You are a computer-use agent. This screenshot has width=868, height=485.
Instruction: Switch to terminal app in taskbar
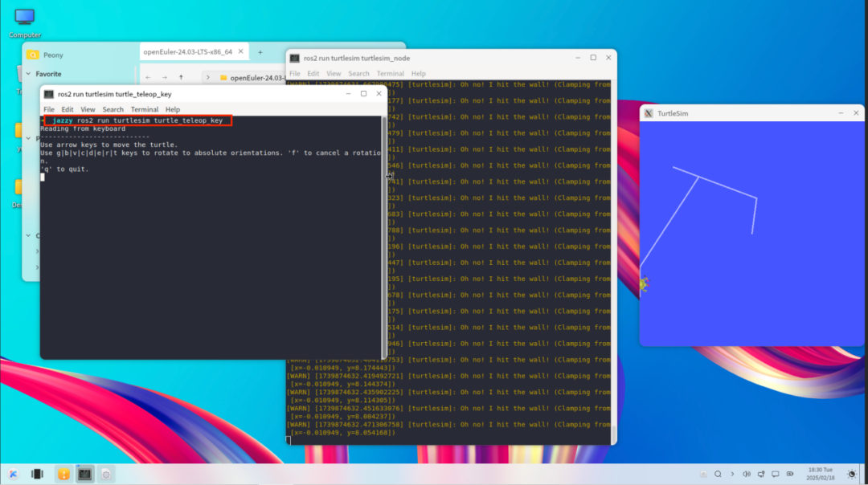84,474
